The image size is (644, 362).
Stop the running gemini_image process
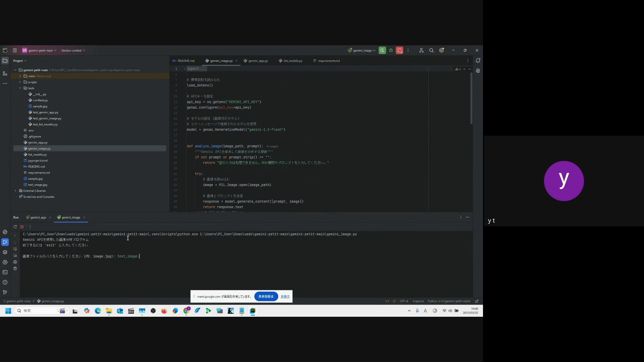pyautogui.click(x=22, y=227)
